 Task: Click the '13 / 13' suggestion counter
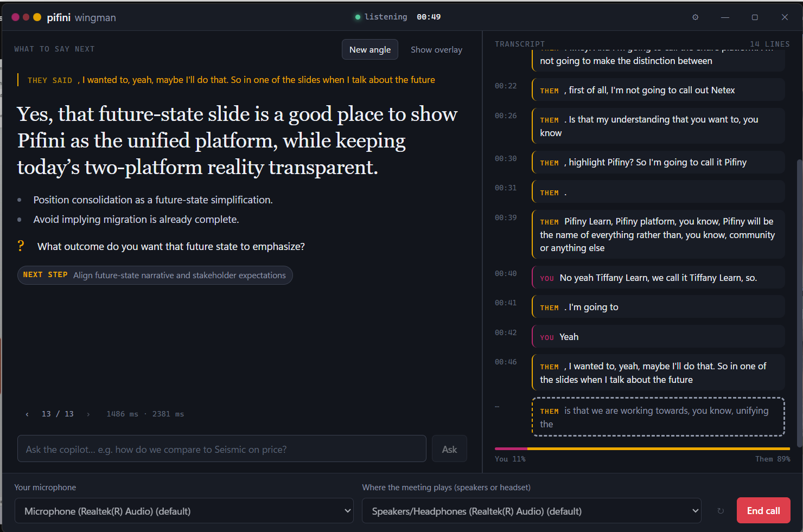pyautogui.click(x=58, y=414)
